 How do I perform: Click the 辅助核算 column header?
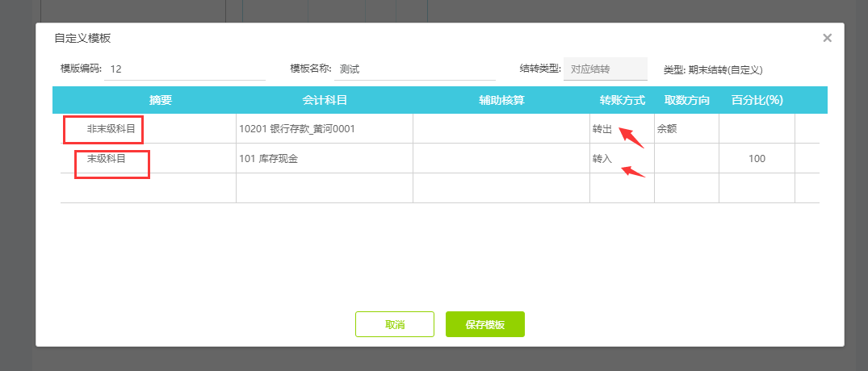(x=501, y=100)
